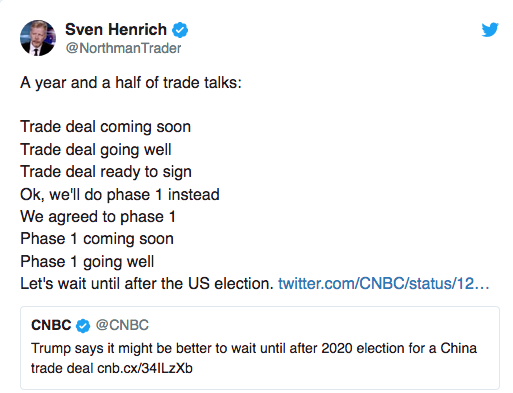Click 'Let's wait until after the US election' text

[147, 284]
